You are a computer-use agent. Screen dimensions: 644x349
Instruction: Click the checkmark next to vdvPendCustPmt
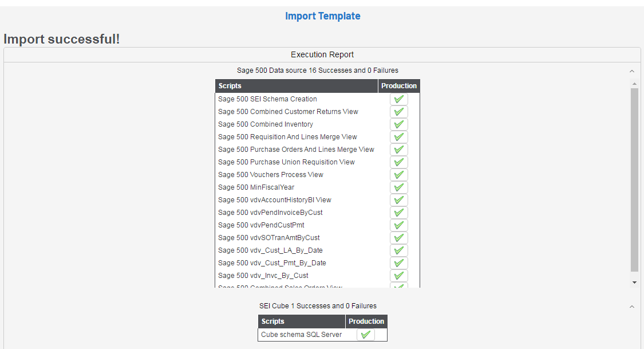coord(399,225)
